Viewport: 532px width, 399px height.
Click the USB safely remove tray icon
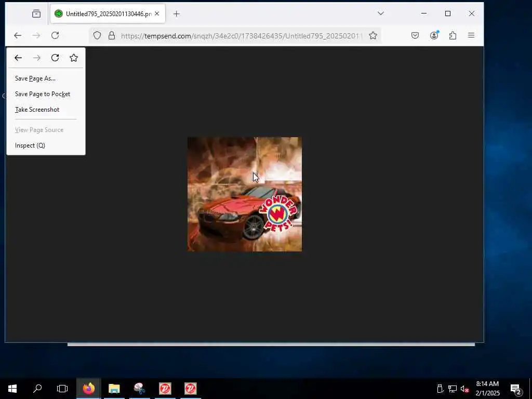click(440, 389)
